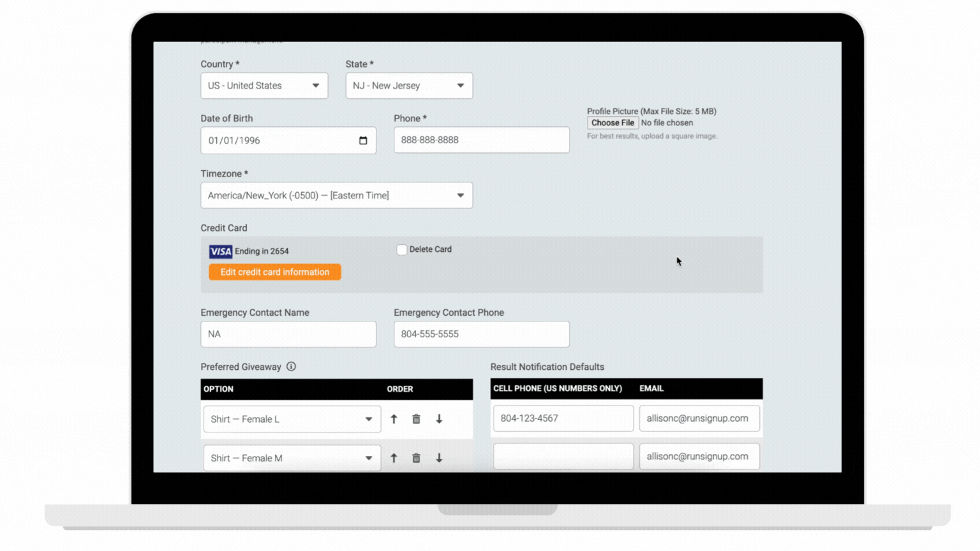The image size is (980, 551).
Task: Tick the Delete Card checkbox
Action: pyautogui.click(x=401, y=250)
